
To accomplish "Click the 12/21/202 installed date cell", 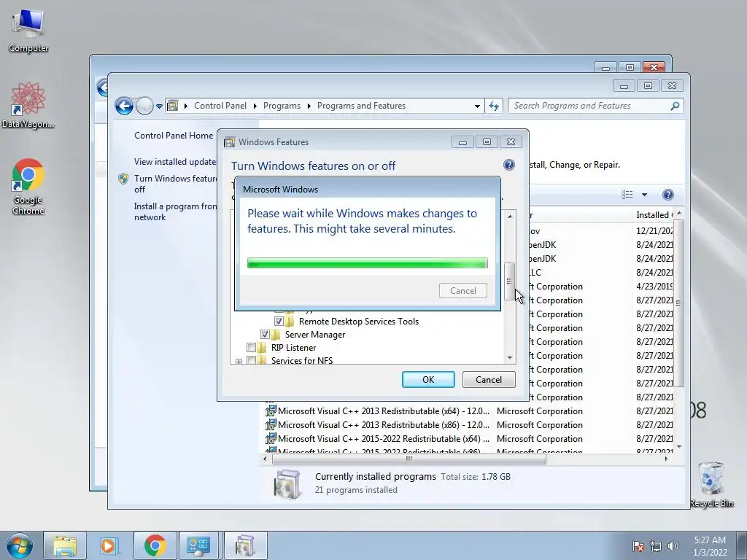I will [654, 231].
